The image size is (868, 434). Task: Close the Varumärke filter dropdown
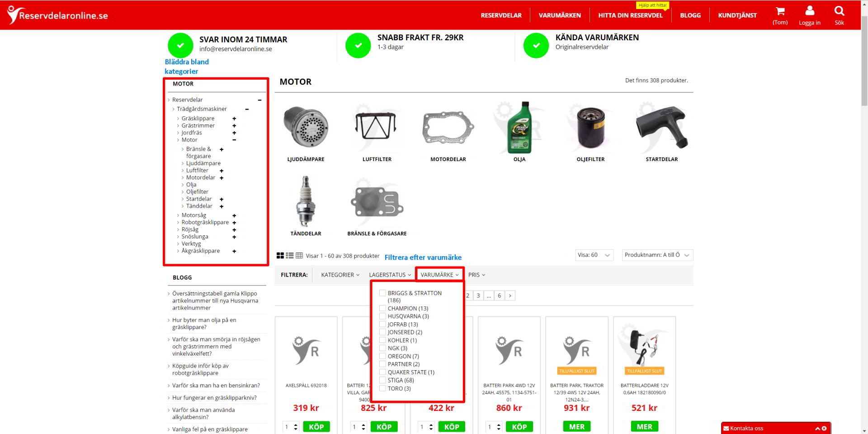click(x=439, y=275)
